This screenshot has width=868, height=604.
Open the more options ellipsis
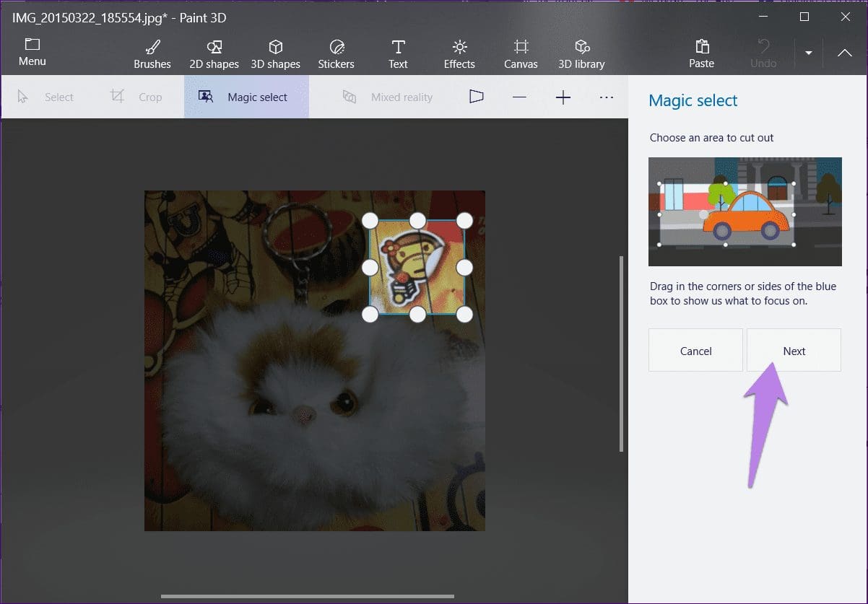tap(607, 97)
